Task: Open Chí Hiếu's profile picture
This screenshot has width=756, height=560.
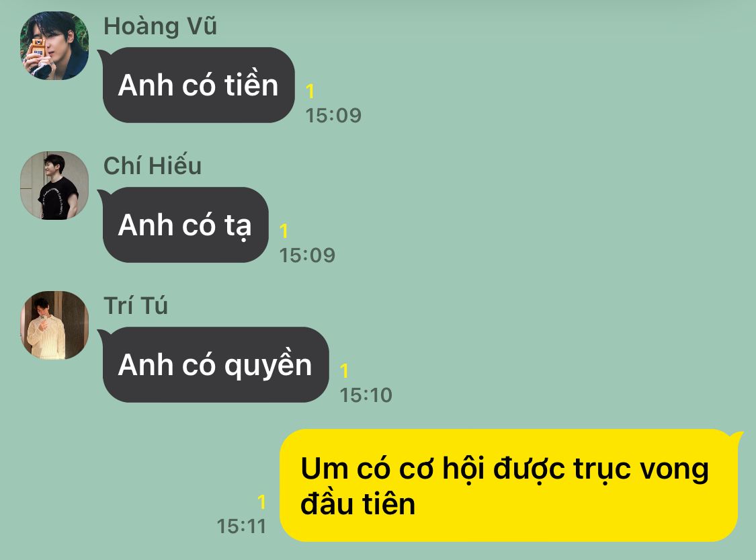Action: pyautogui.click(x=54, y=186)
